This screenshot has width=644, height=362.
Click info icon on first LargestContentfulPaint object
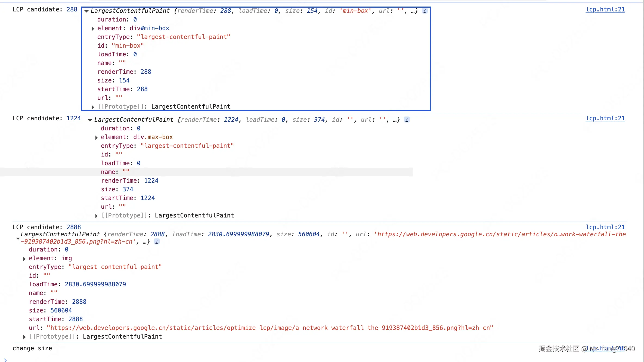point(425,11)
